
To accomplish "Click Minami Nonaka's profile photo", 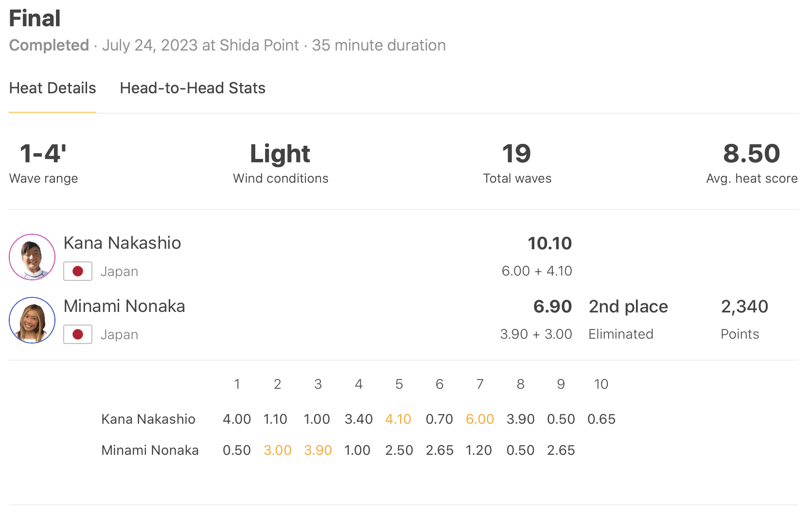I will tap(32, 320).
